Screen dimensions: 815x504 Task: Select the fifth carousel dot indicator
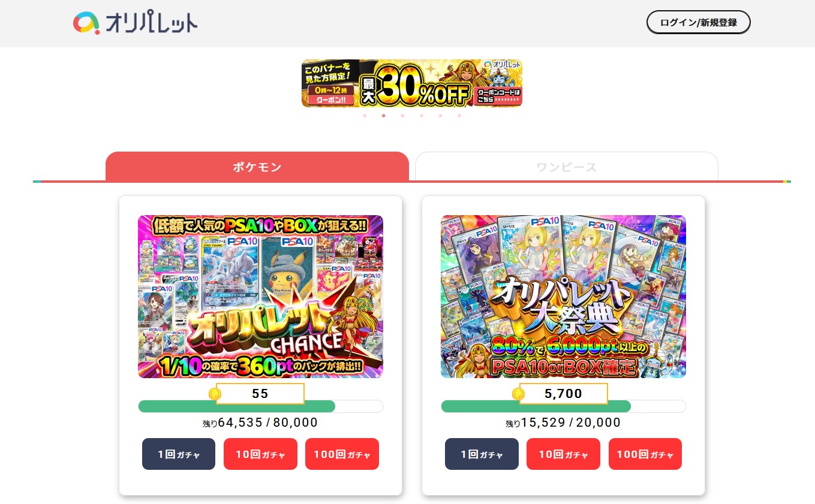[x=440, y=116]
